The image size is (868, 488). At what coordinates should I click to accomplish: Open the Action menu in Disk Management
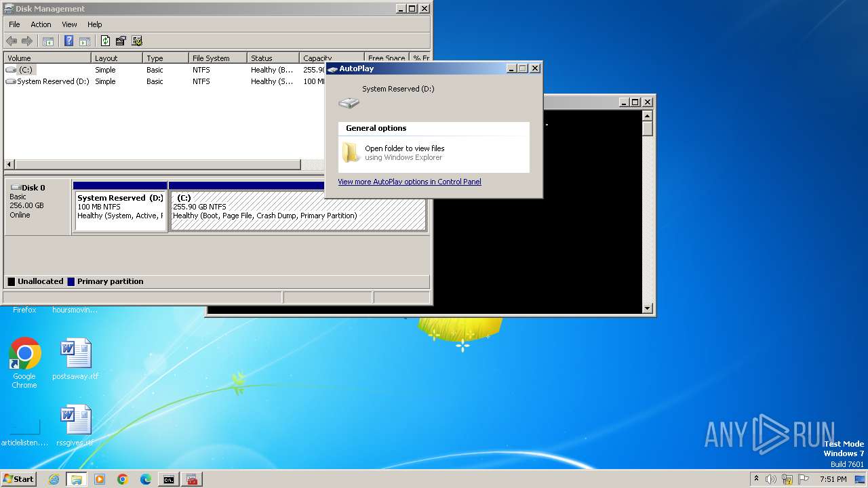click(x=41, y=24)
